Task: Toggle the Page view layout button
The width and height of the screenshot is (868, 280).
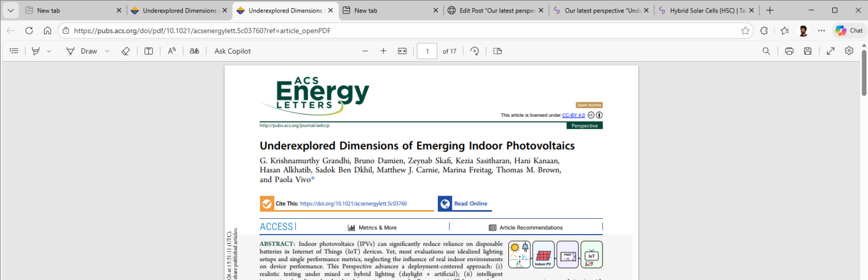Action: 497,51
